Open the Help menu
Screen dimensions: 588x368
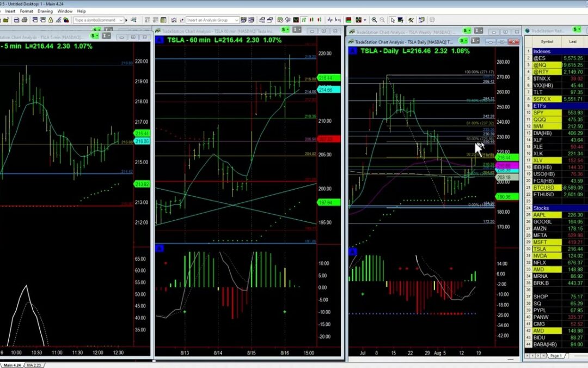(x=81, y=11)
